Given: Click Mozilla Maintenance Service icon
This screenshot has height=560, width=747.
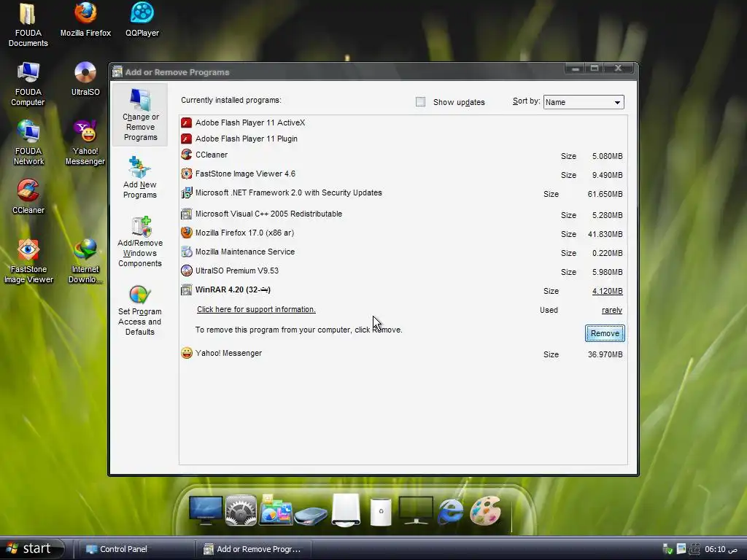Looking at the screenshot, I should click(x=186, y=252).
